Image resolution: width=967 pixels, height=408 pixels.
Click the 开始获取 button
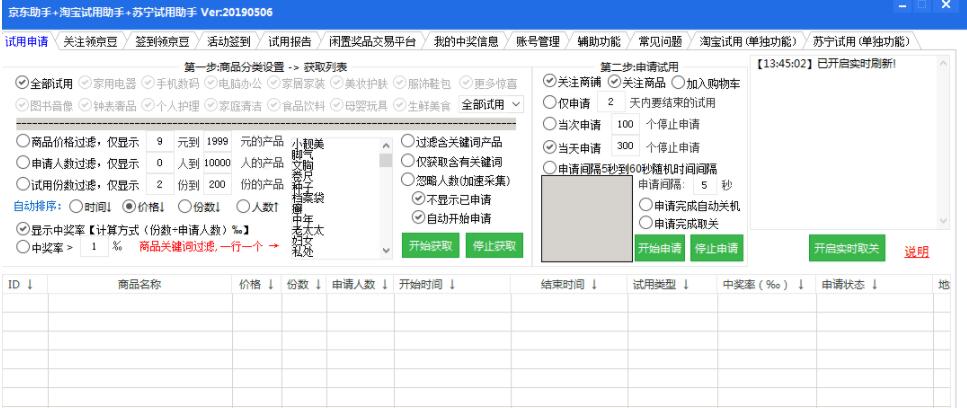(430, 246)
